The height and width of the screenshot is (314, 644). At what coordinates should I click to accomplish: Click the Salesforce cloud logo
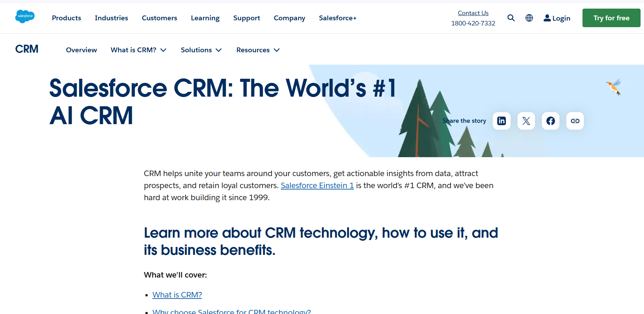(25, 17)
